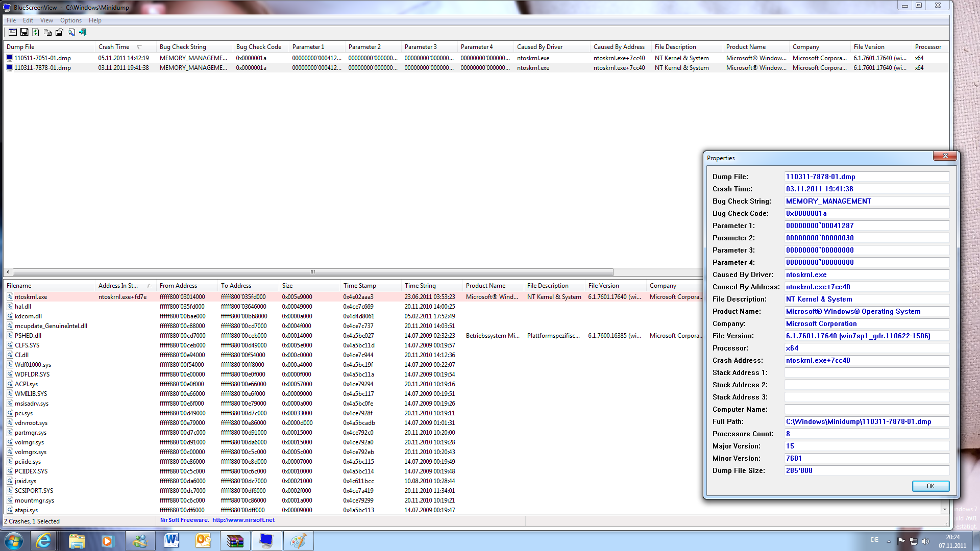Sort drivers by Address In Stack column

[x=118, y=286]
